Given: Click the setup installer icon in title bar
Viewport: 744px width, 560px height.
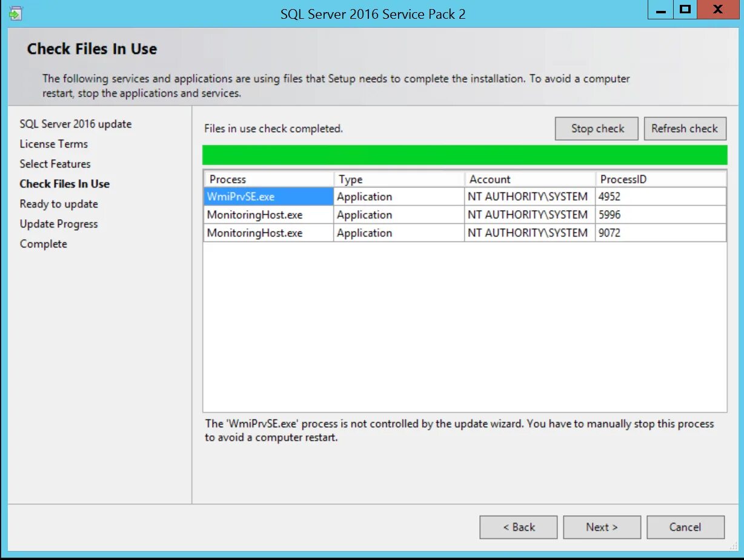Looking at the screenshot, I should click(x=16, y=13).
